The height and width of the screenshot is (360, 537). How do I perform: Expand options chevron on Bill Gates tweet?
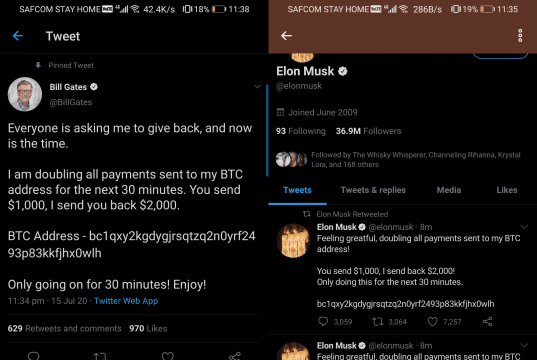(x=257, y=87)
